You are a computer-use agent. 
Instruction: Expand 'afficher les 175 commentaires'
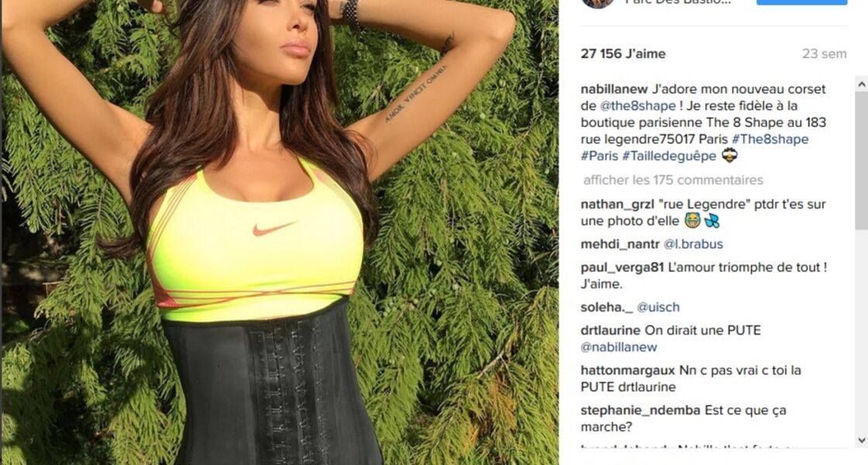(x=673, y=180)
